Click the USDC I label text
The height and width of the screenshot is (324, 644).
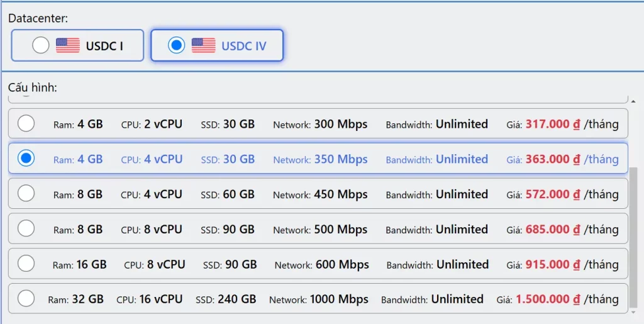point(104,46)
